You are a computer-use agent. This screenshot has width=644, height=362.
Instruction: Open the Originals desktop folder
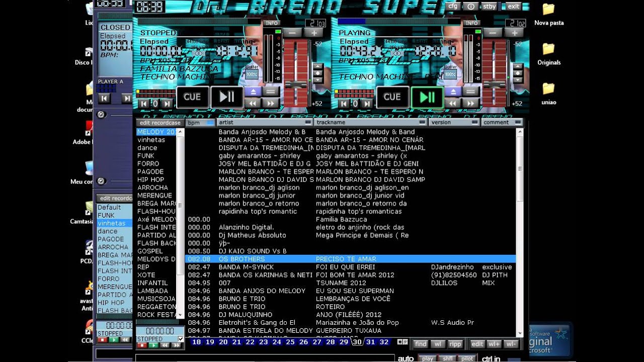(549, 54)
